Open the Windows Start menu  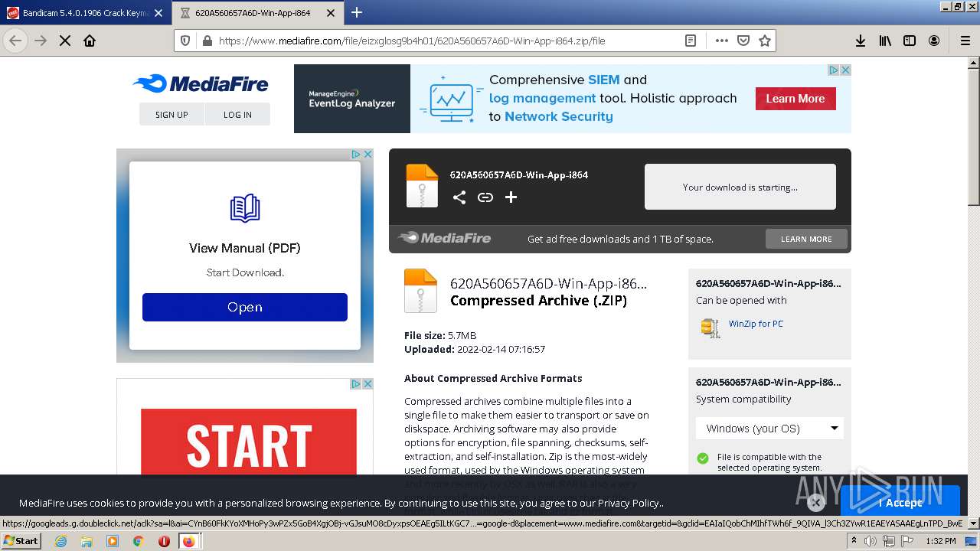pos(21,540)
